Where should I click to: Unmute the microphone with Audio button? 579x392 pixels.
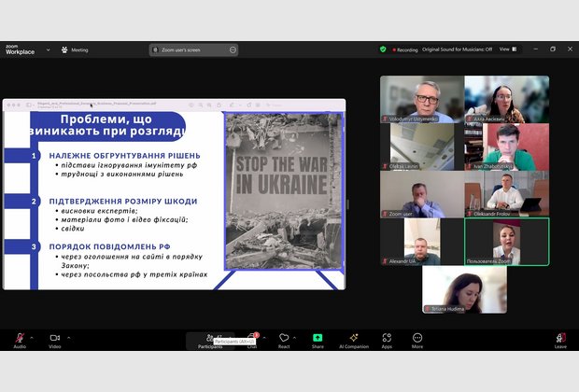(x=20, y=338)
